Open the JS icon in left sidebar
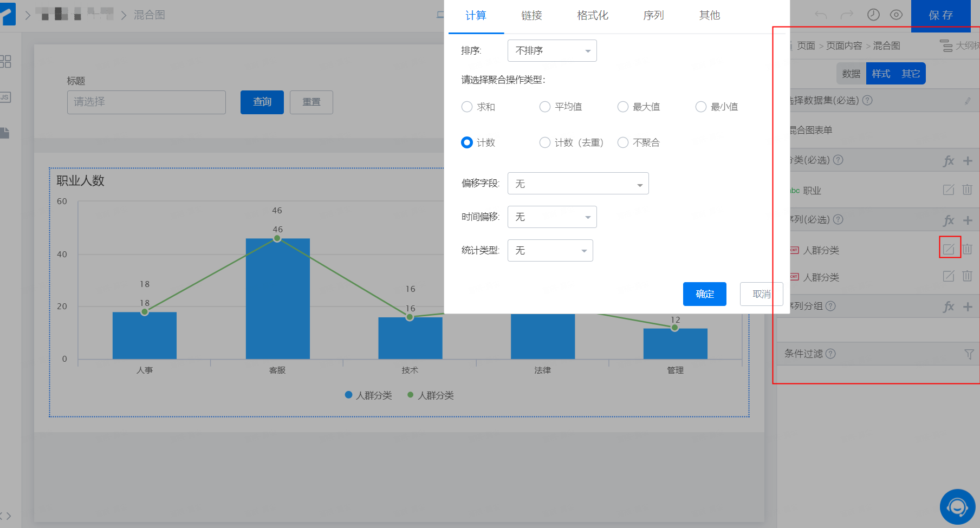The image size is (980, 528). pyautogui.click(x=5, y=97)
